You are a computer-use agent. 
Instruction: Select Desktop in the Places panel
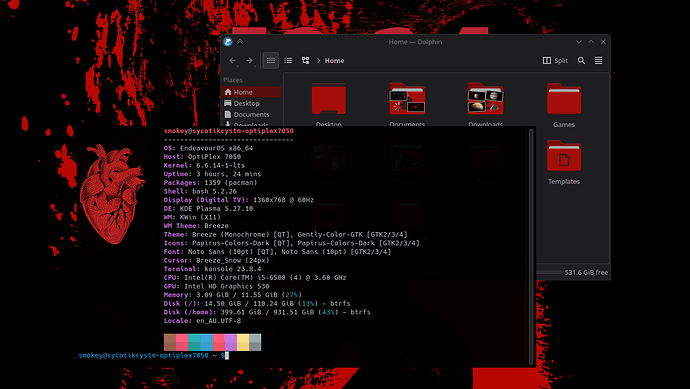(x=252, y=103)
